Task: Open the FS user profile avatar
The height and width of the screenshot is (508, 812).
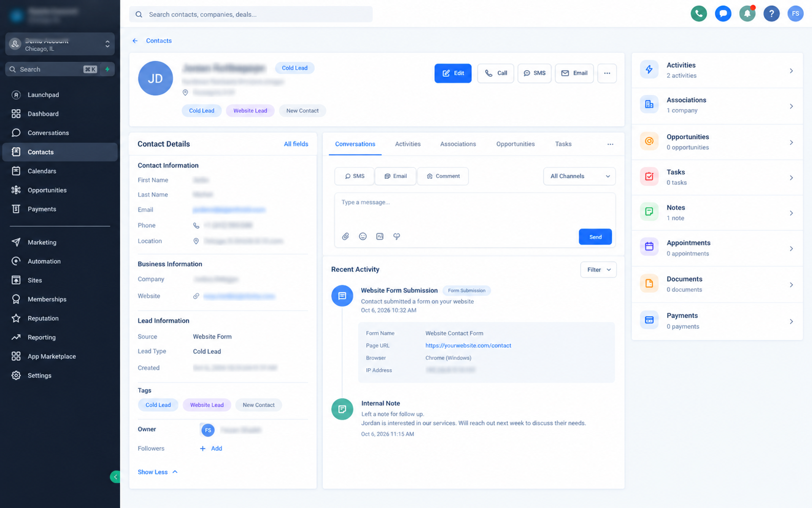Action: coord(796,14)
